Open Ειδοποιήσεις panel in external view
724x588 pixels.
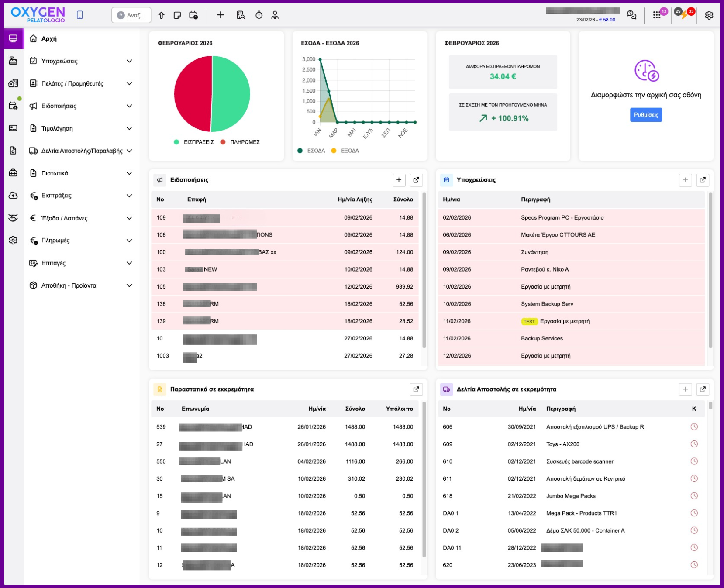416,180
